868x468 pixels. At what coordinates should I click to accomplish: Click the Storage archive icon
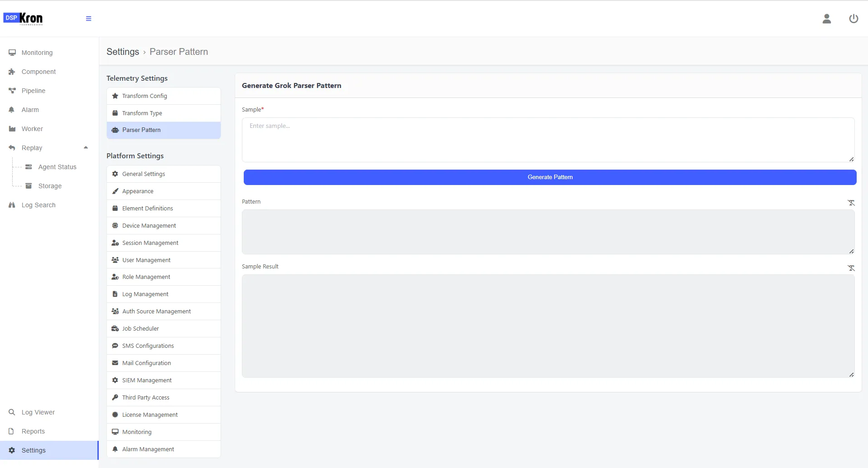29,186
